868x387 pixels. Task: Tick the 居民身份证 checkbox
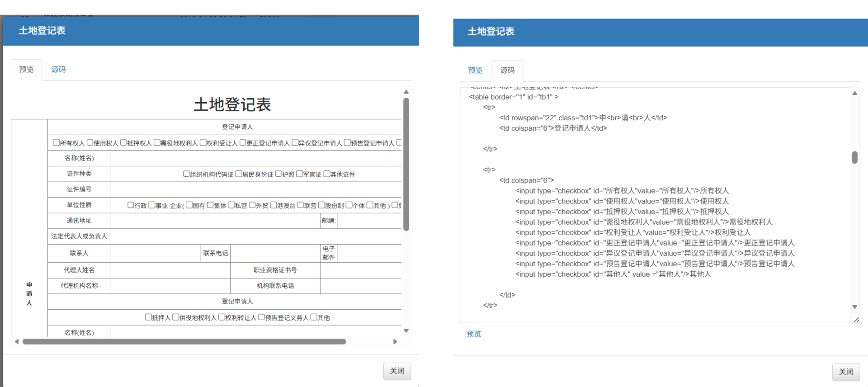click(239, 174)
